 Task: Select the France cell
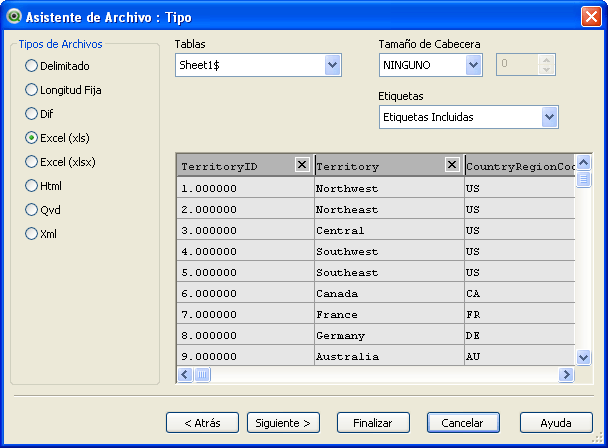click(x=389, y=314)
